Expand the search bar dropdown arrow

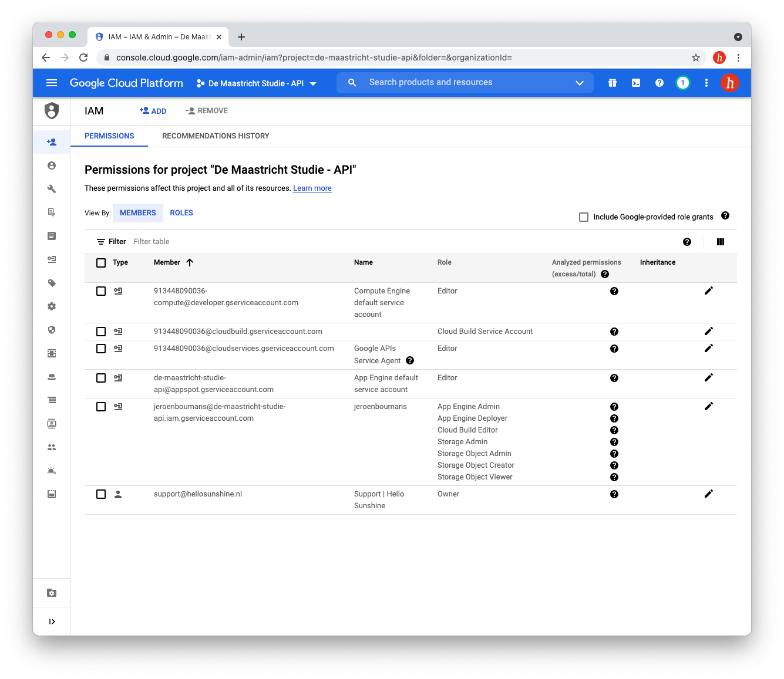coord(580,83)
